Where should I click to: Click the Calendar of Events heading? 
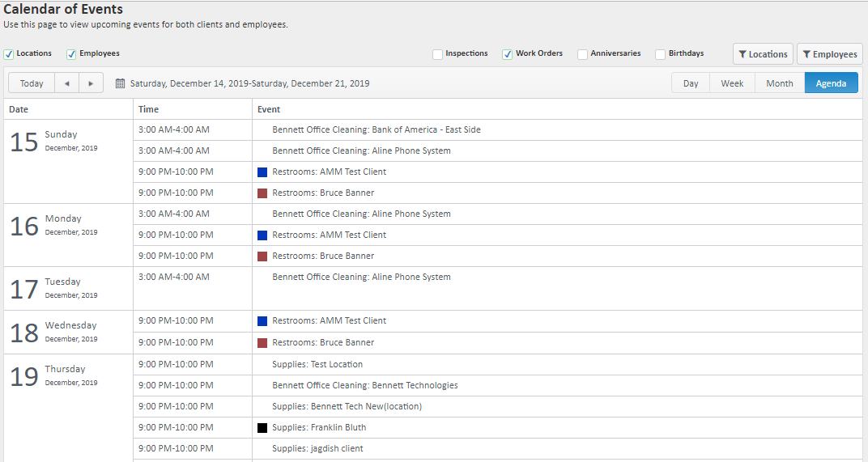[63, 9]
